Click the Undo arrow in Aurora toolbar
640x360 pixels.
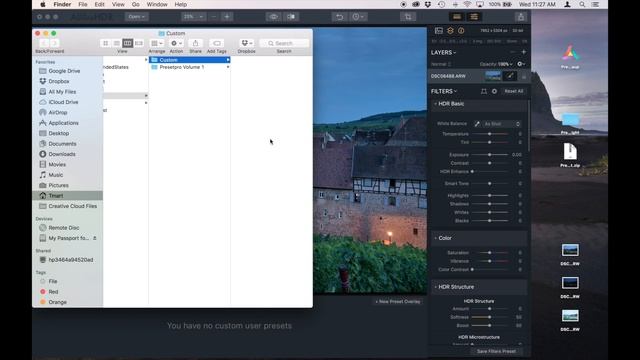pos(339,17)
